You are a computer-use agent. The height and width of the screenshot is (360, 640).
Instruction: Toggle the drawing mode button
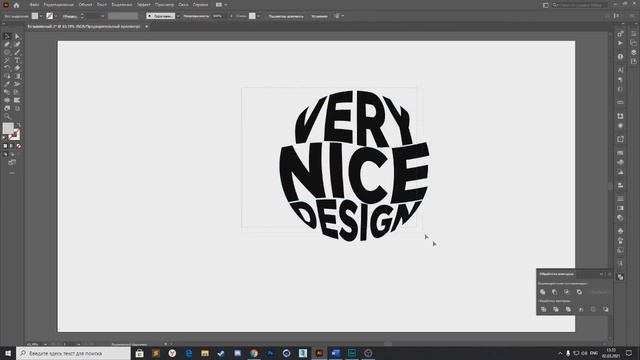(5, 155)
